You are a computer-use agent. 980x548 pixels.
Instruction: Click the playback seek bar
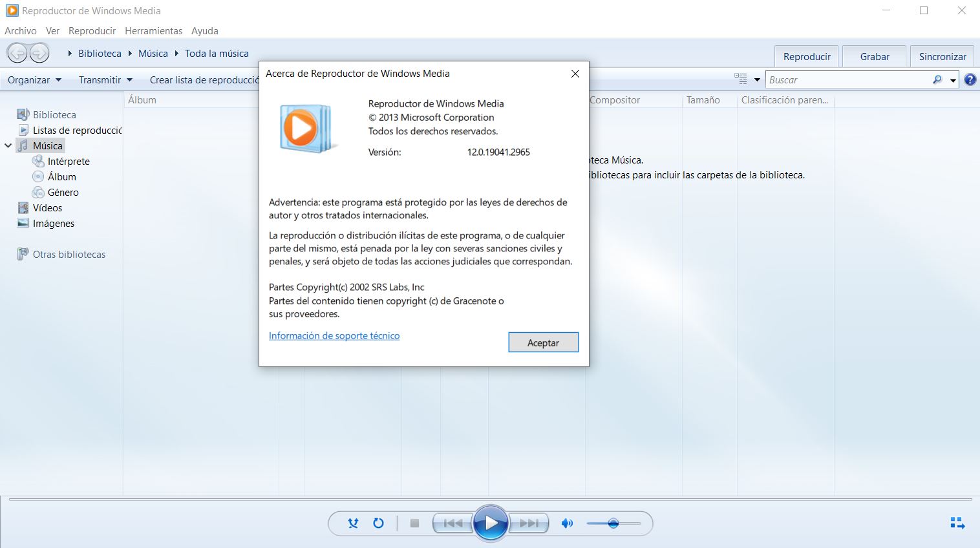(x=490, y=500)
